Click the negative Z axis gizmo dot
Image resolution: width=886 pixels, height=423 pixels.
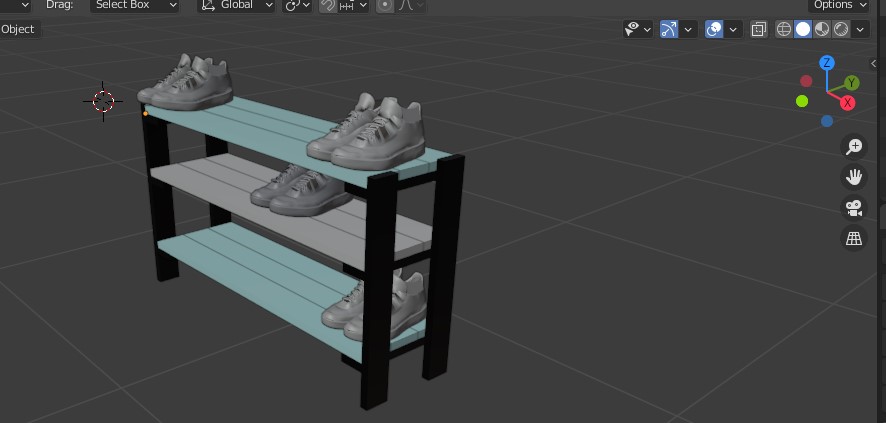[x=827, y=121]
